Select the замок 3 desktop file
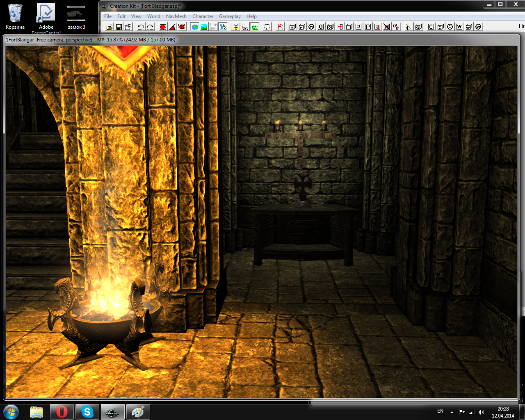The width and height of the screenshot is (525, 420). (76, 17)
